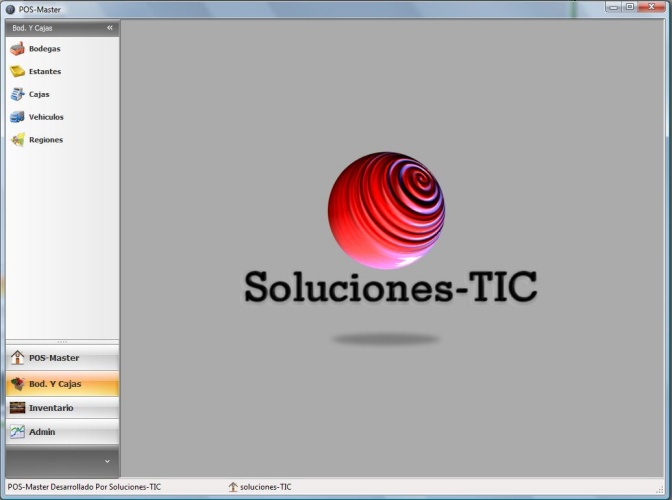Minimize the POS-Master window
Image resolution: width=672 pixels, height=500 pixels.
point(614,7)
